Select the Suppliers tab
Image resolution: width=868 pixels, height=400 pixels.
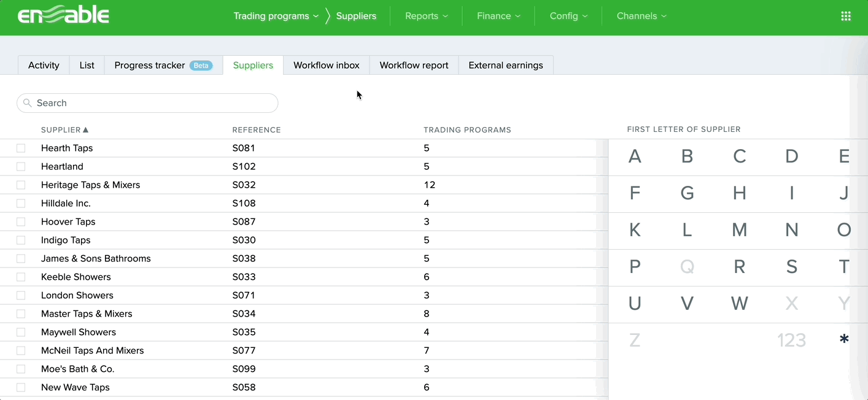tap(253, 65)
